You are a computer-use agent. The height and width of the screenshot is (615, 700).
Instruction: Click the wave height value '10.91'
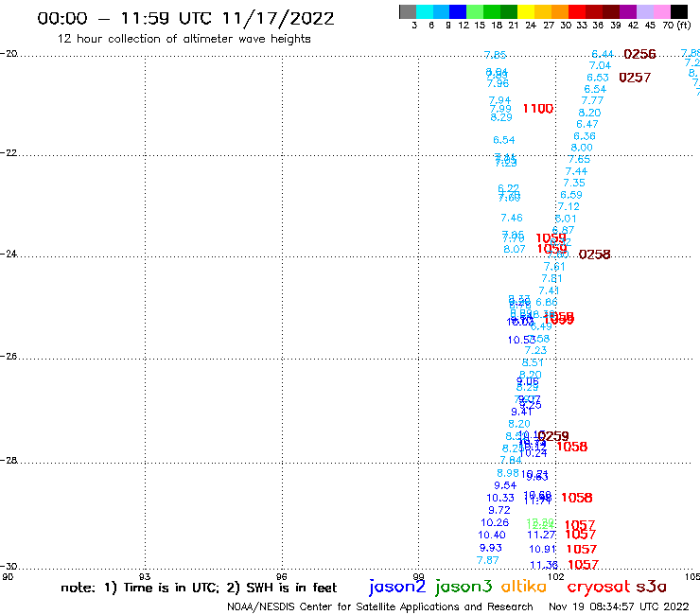[x=543, y=550]
